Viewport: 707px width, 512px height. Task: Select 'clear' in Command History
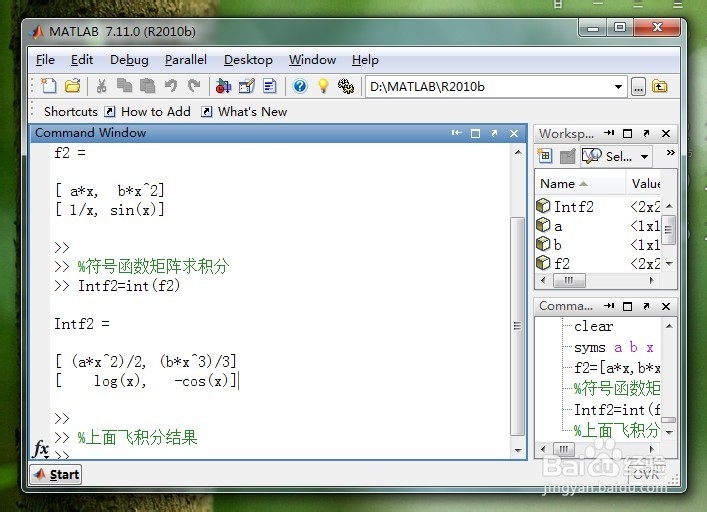pos(593,326)
